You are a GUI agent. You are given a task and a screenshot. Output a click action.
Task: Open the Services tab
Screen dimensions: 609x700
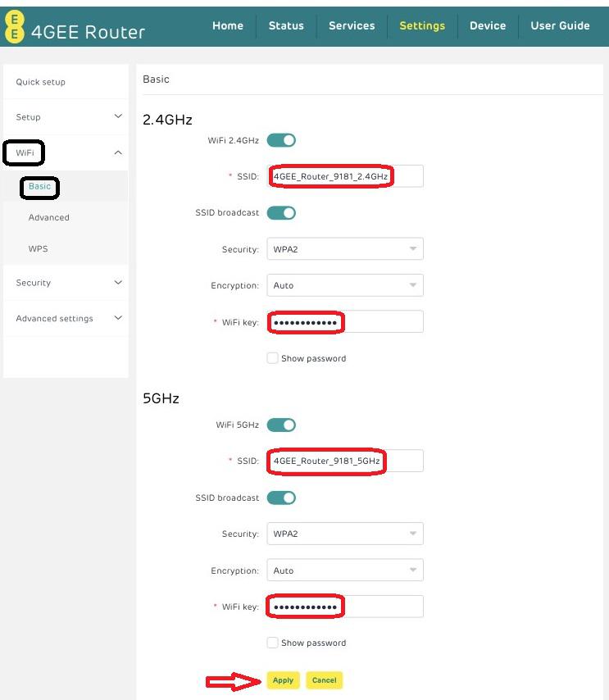click(352, 26)
